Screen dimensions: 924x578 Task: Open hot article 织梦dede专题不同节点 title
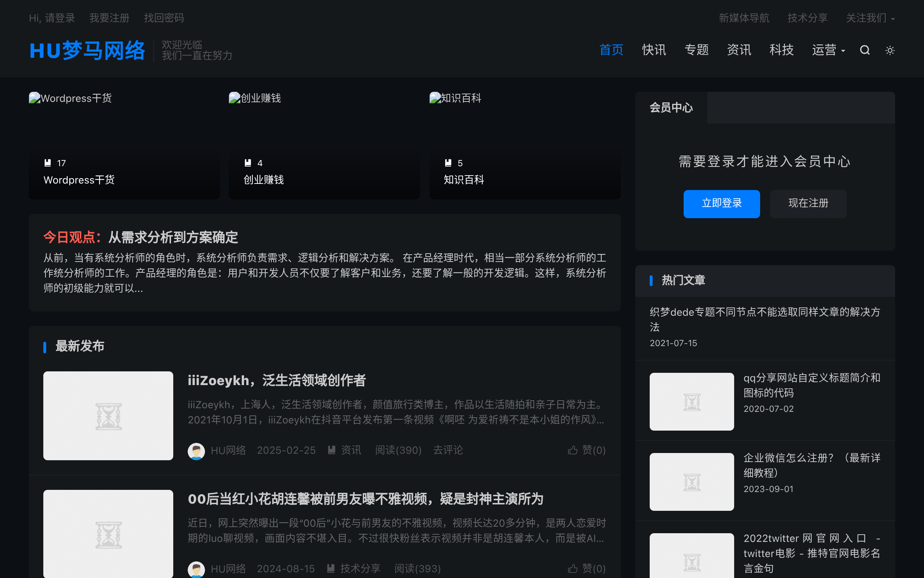click(765, 320)
